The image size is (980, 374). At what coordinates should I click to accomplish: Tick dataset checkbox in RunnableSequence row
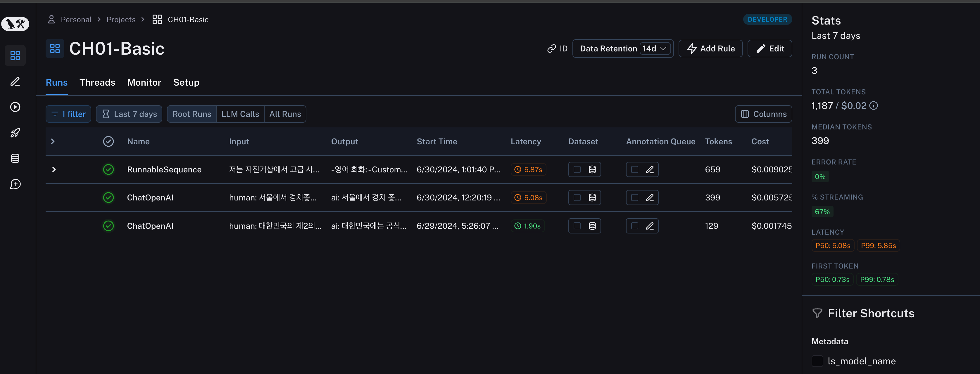(577, 169)
